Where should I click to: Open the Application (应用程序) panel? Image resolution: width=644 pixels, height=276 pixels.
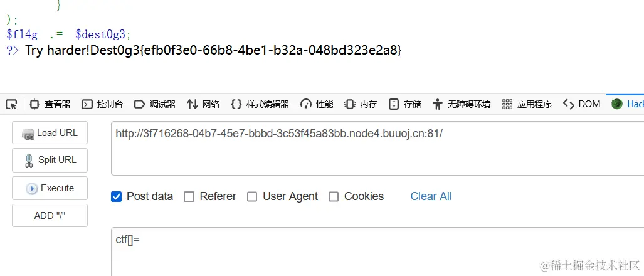pyautogui.click(x=527, y=104)
